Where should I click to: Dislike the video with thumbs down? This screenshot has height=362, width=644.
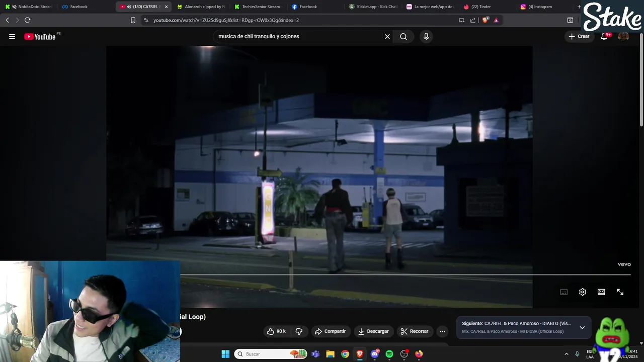click(299, 331)
